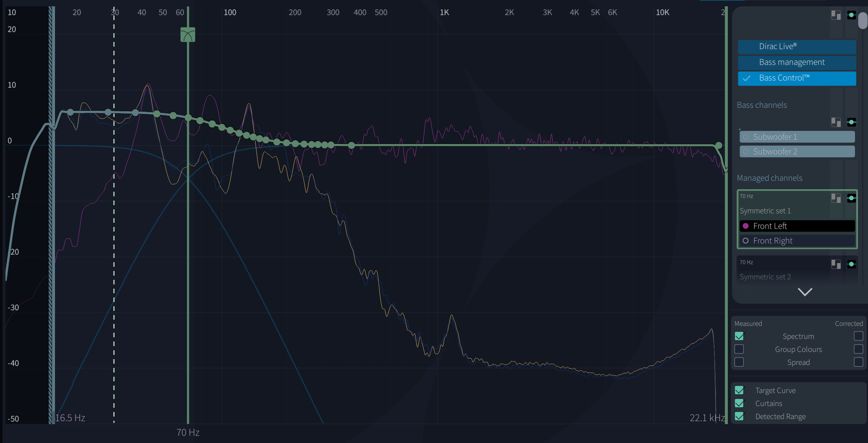Click the Corrected column header
This screenshot has width=868, height=443.
[849, 323]
